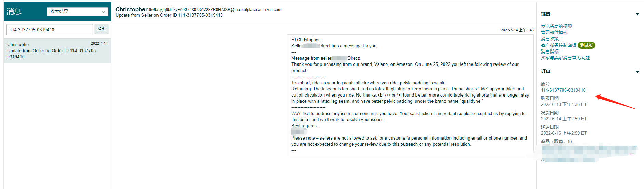
Task: Click Christopher's name in the message header
Action: tap(131, 9)
